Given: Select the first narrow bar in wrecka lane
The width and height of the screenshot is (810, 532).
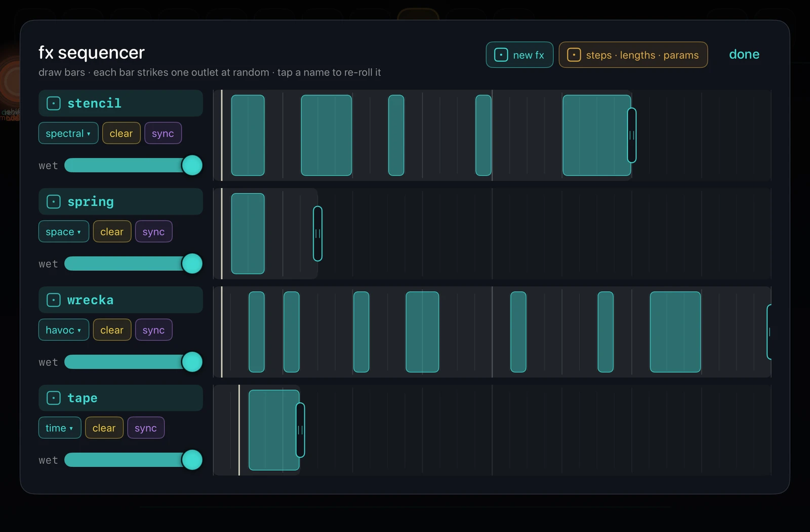Looking at the screenshot, I should point(257,332).
